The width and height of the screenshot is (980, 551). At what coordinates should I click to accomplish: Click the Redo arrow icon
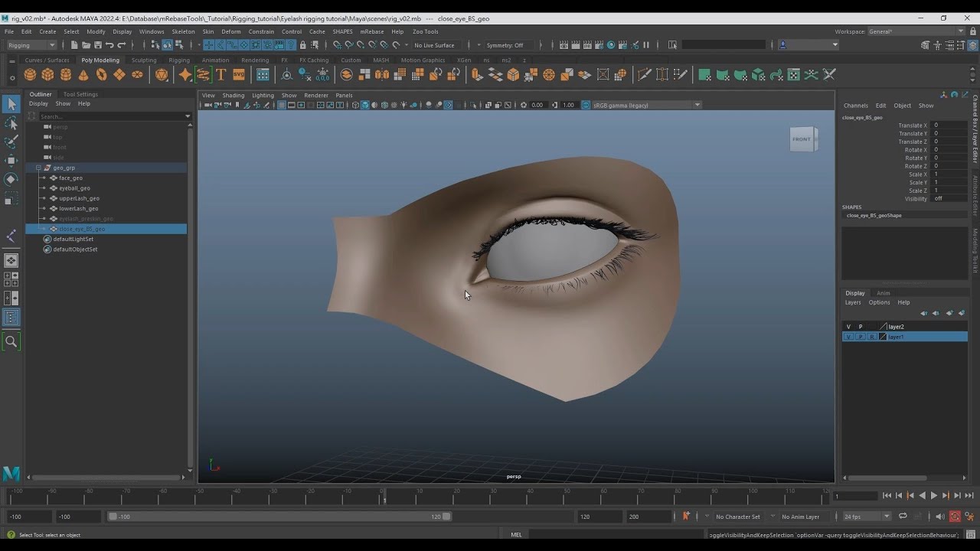point(121,45)
